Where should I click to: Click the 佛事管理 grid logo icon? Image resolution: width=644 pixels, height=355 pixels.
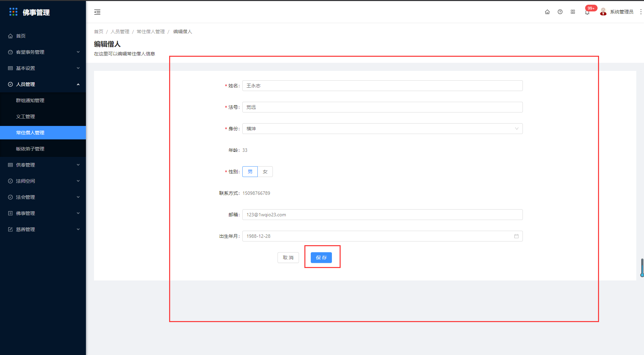coord(13,12)
